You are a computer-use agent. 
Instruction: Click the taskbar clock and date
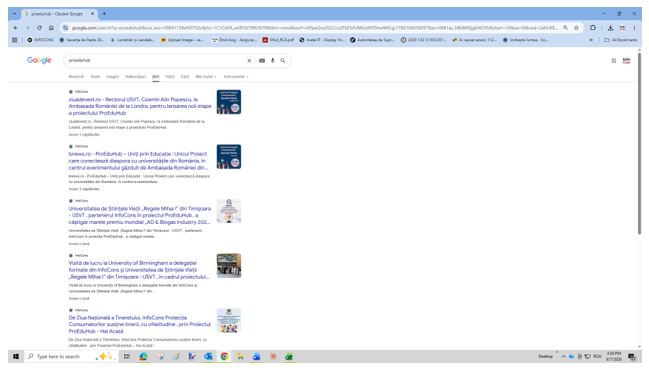(613, 356)
